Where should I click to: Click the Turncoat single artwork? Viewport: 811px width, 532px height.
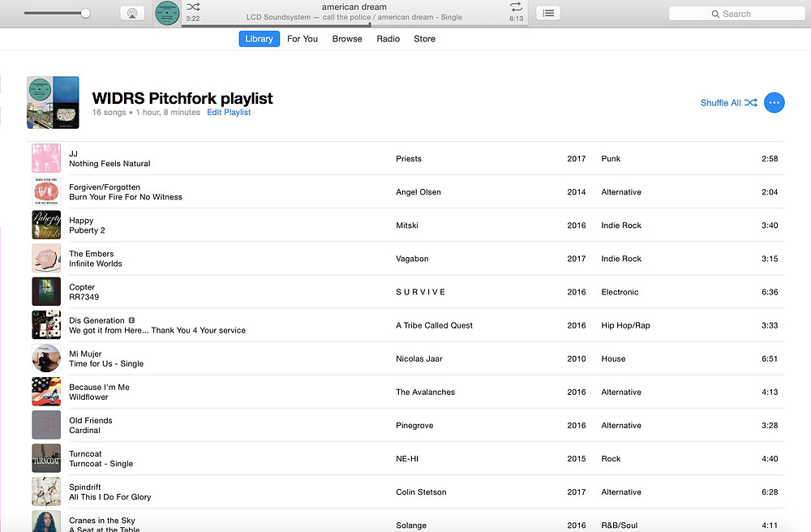pyautogui.click(x=46, y=458)
